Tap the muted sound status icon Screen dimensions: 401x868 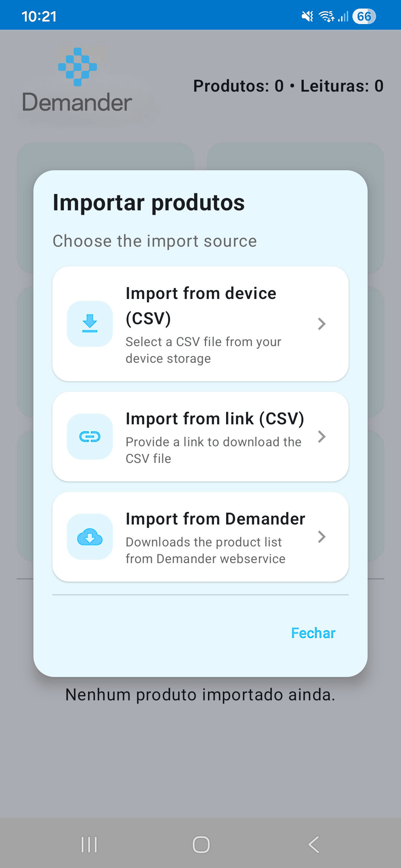[x=307, y=16]
